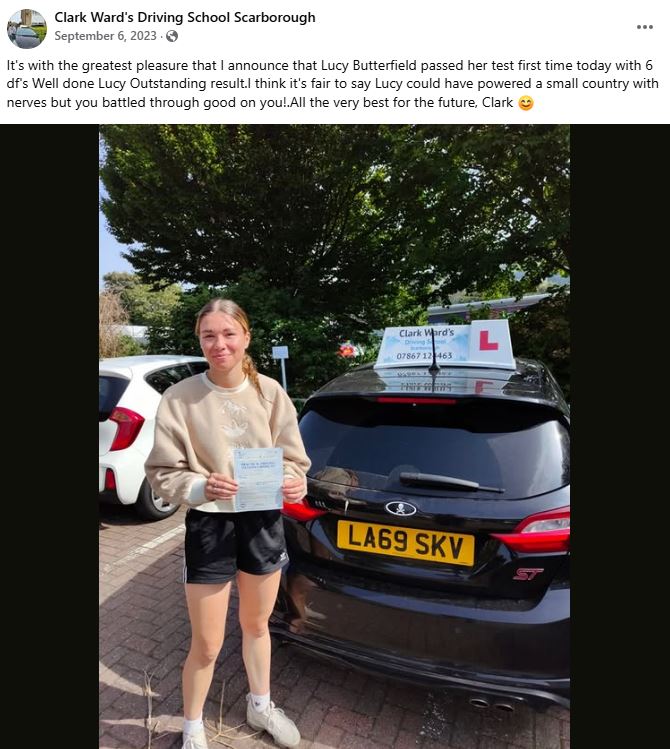The height and width of the screenshot is (749, 670).
Task: Click the rear wiper on black car
Action: [x=450, y=482]
